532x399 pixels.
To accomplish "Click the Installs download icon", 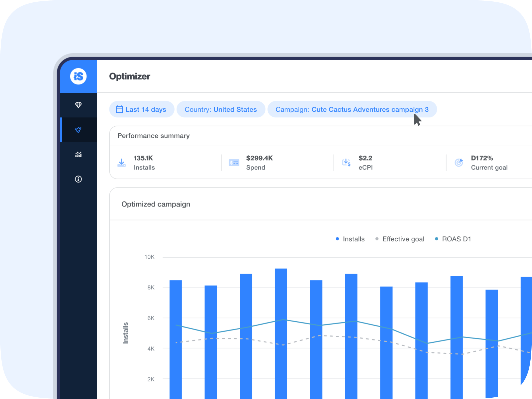I will tap(122, 163).
